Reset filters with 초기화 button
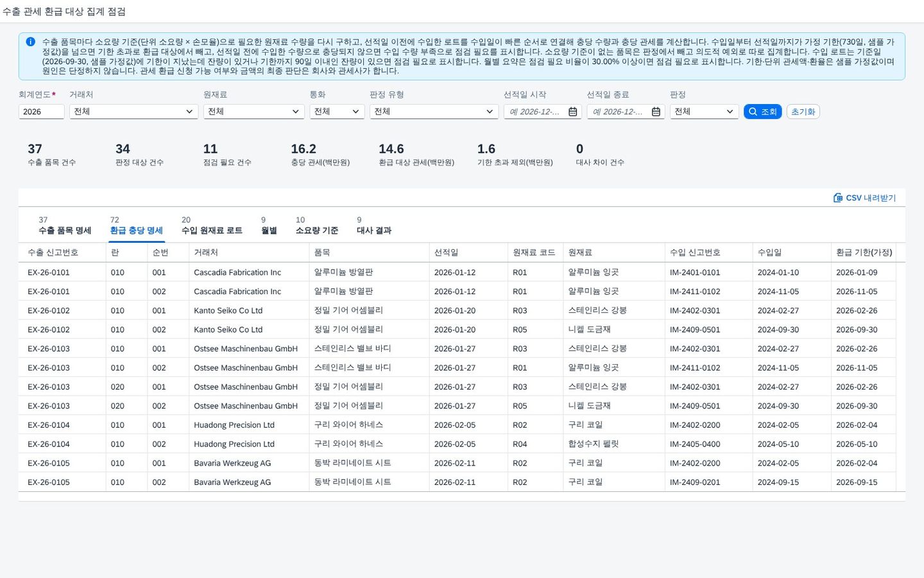This screenshot has width=924, height=578. 803,112
